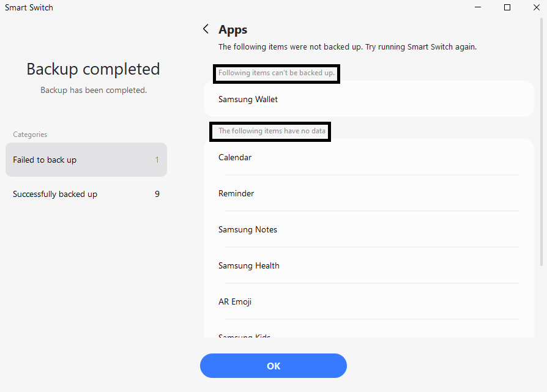547x392 pixels.
Task: Confirm with the OK button
Action: click(x=273, y=366)
